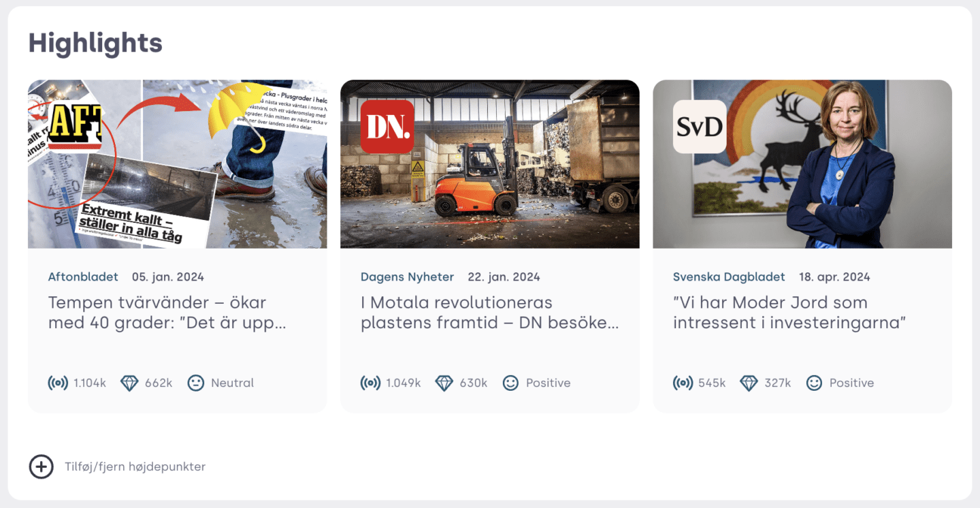The width and height of the screenshot is (980, 508).
Task: Click the plus icon for adding highlights
Action: click(41, 466)
